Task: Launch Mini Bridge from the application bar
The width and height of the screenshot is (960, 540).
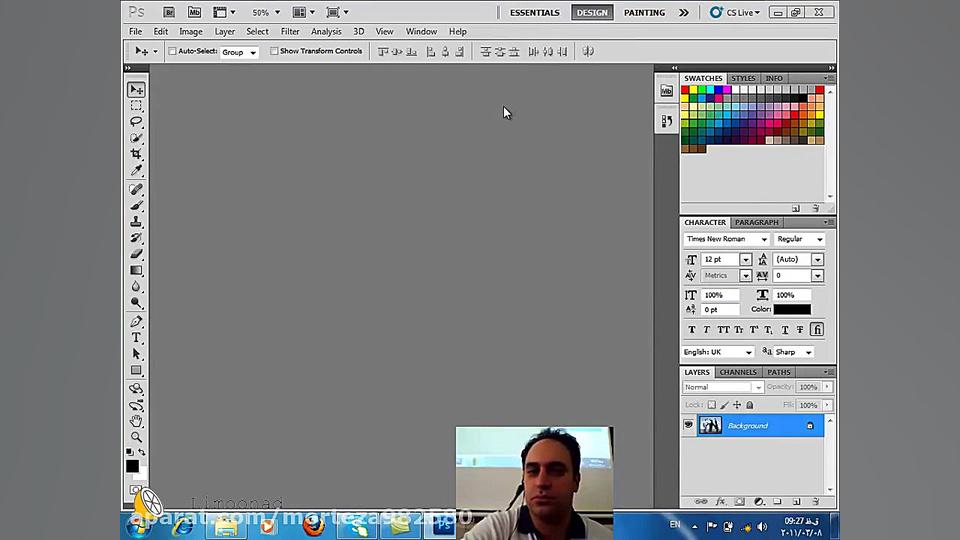Action: [194, 12]
